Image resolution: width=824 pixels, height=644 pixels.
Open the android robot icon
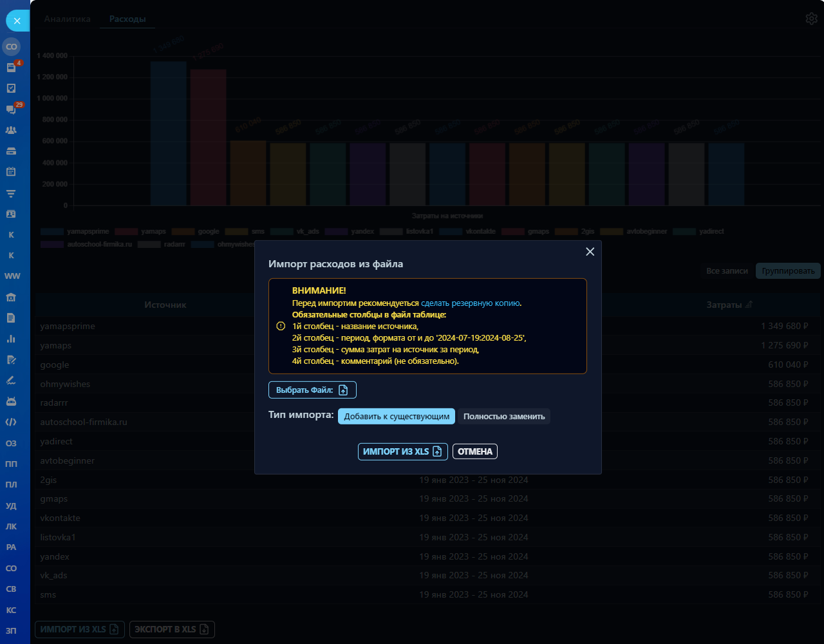[11, 401]
